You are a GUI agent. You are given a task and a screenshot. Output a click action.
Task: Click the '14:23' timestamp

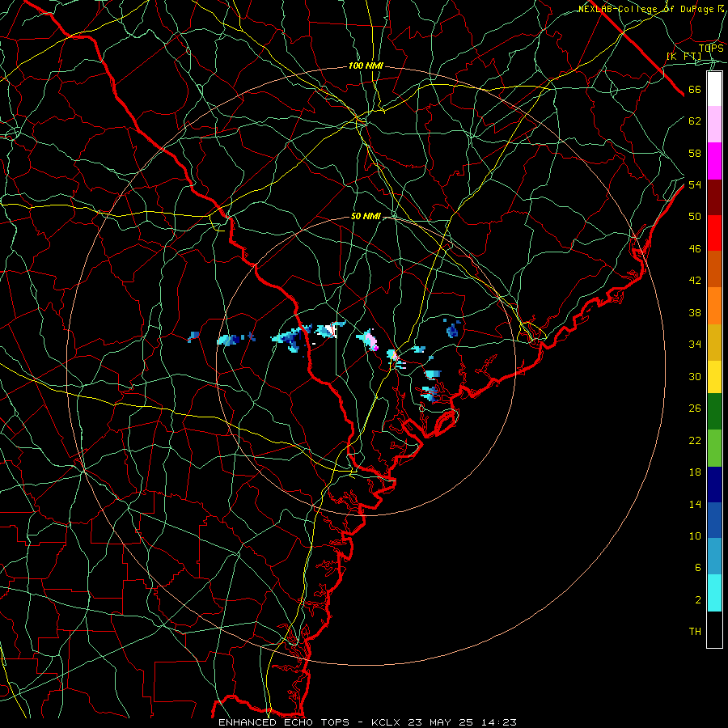(x=498, y=722)
